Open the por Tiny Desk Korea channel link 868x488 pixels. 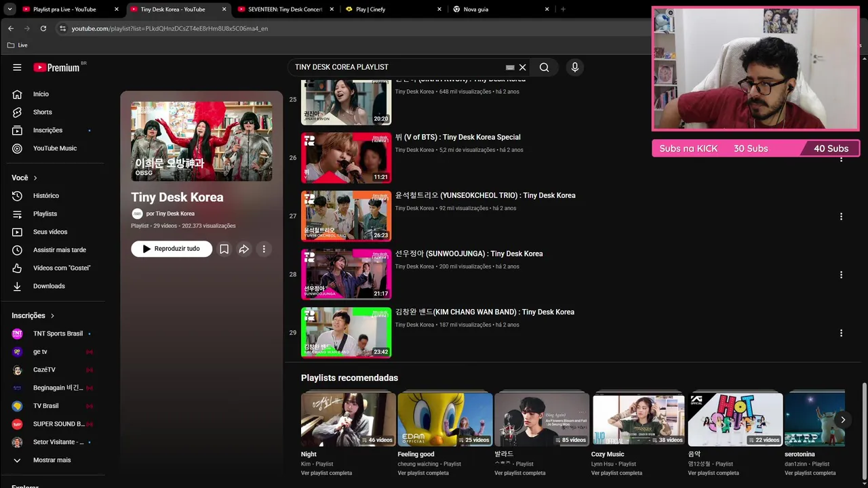170,213
